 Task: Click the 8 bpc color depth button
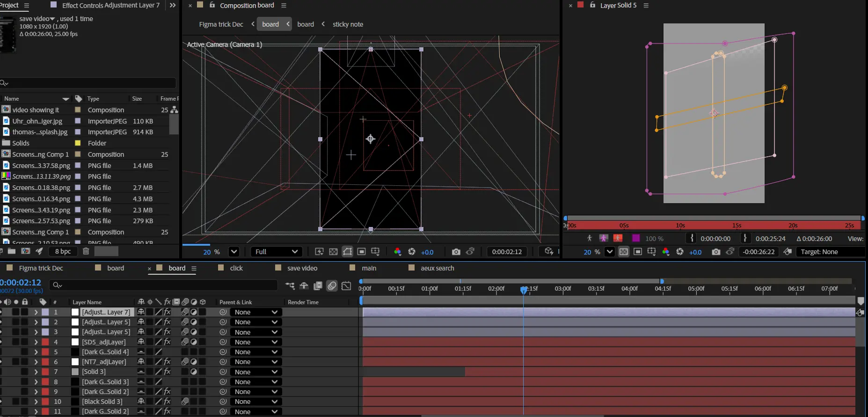point(63,251)
